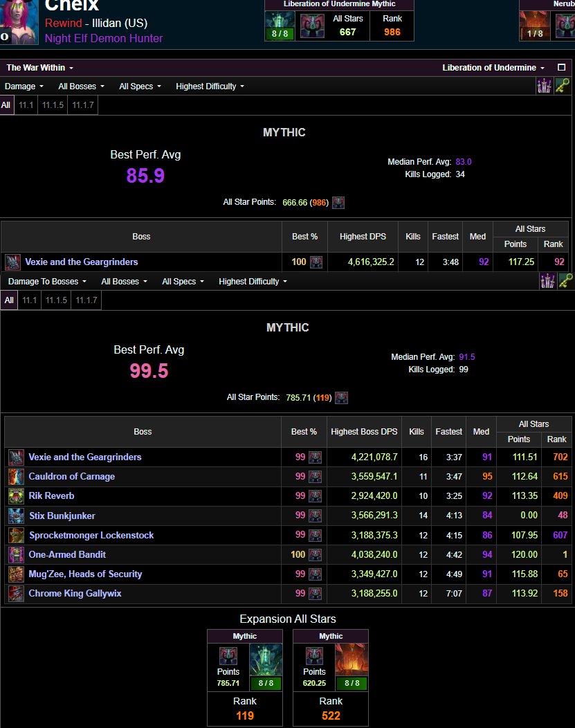Open All Specs dropdown in lower filter bar

click(183, 282)
